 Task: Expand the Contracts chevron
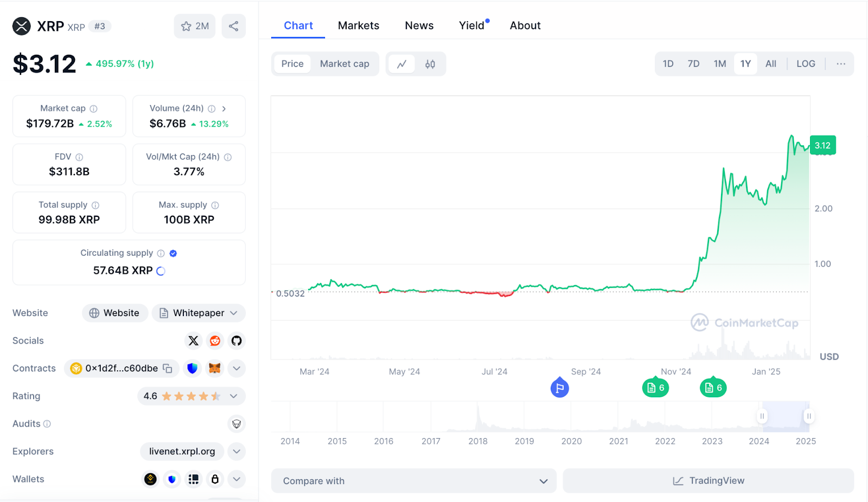point(237,368)
